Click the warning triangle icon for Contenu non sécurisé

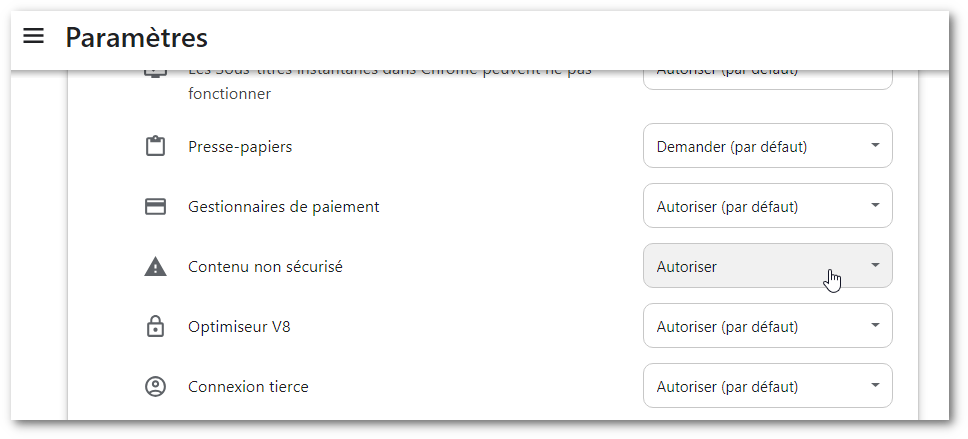(x=155, y=267)
